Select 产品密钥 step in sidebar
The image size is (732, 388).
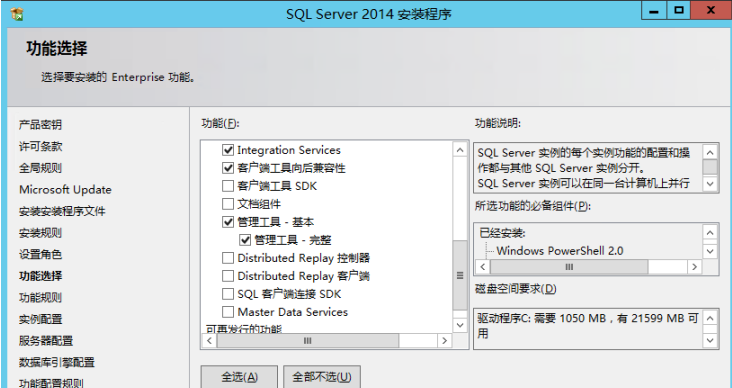pyautogui.click(x=40, y=125)
